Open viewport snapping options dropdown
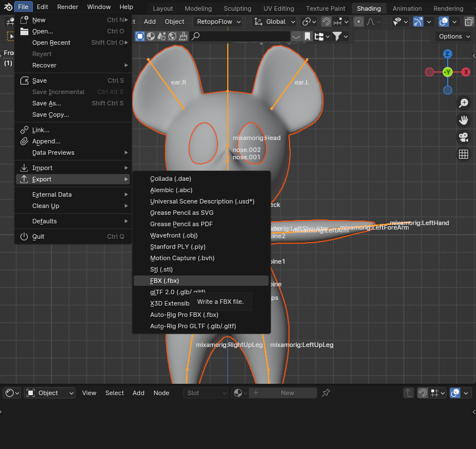The height and width of the screenshot is (449, 476). (341, 22)
